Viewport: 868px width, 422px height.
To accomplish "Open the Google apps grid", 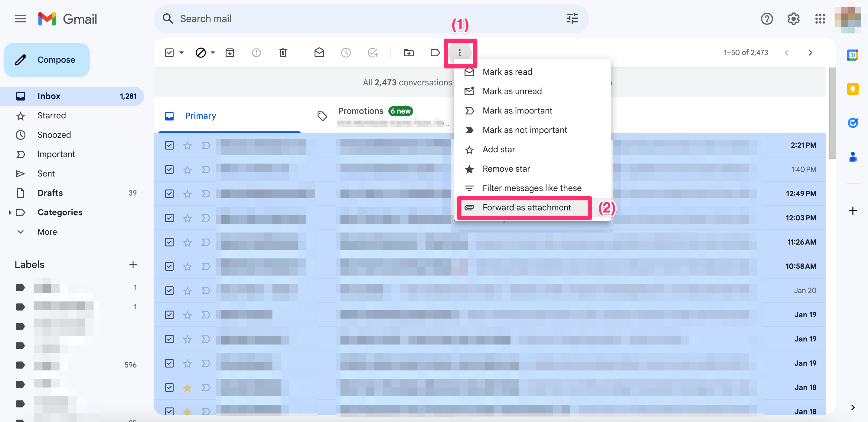I will (820, 19).
